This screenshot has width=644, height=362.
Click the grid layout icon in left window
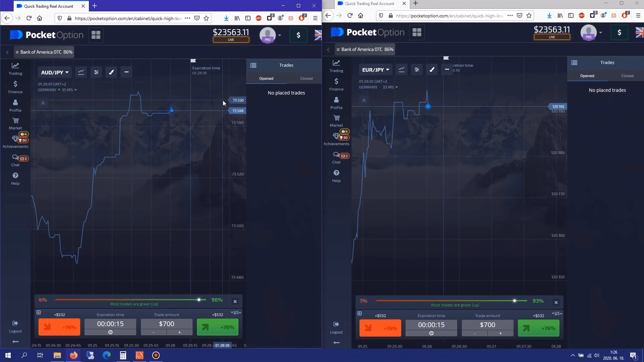coord(96,35)
